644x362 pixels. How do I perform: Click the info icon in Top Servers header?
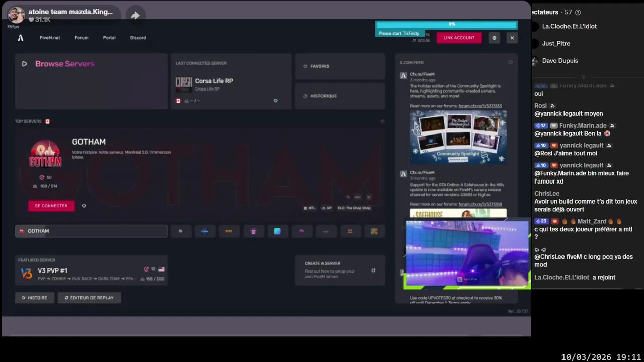[x=382, y=121]
